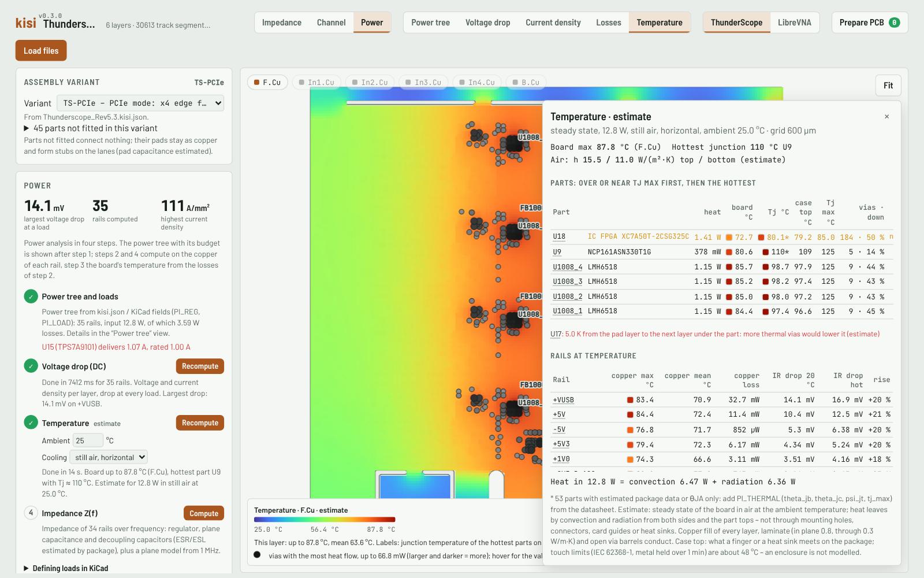Open the Power tree view
This screenshot has width=924, height=578.
coord(430,23)
